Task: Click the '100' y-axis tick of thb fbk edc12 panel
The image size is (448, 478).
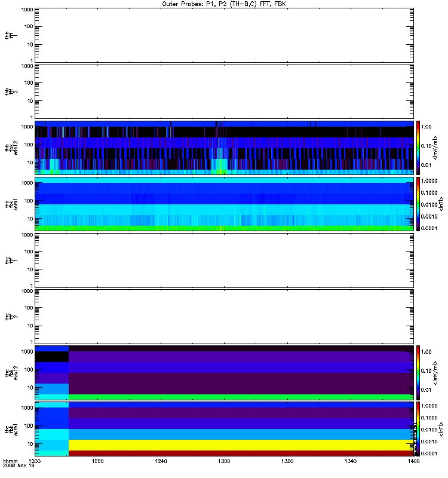Action: pos(29,145)
